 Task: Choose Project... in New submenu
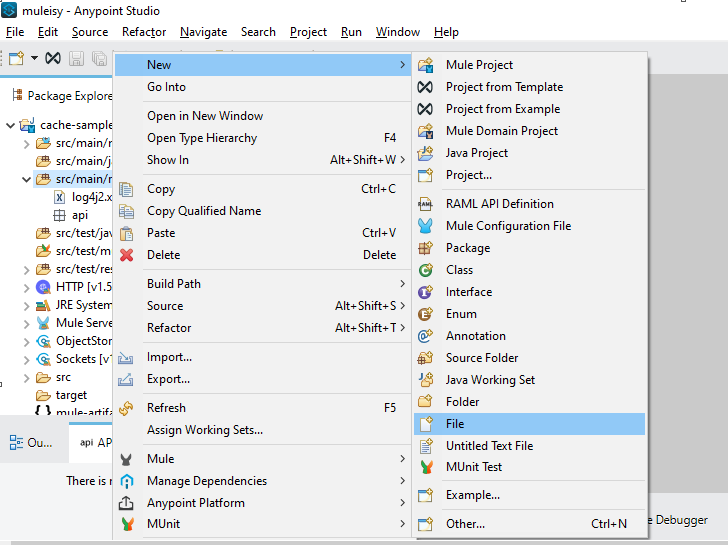pos(529,175)
